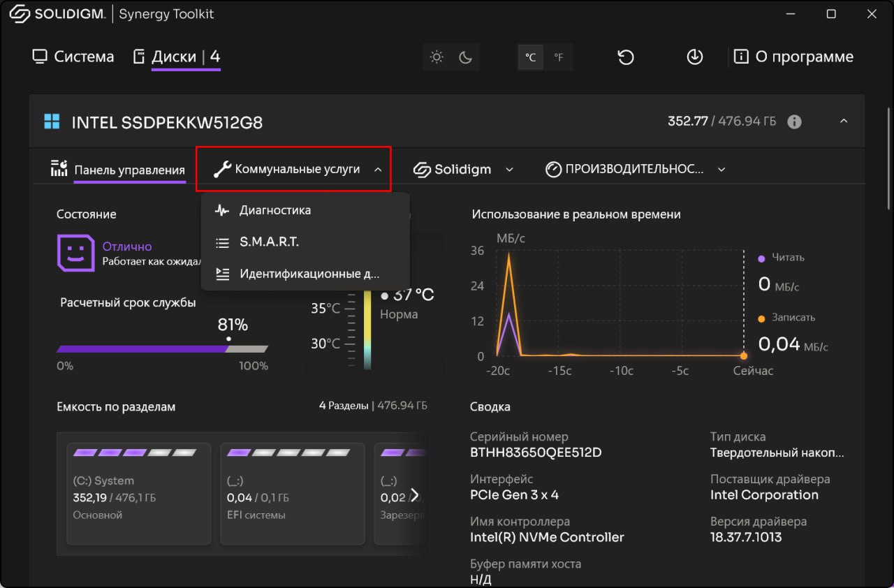Click Intel(R) NVMe Controller value
Image resolution: width=894 pixels, height=588 pixels.
[x=547, y=538]
